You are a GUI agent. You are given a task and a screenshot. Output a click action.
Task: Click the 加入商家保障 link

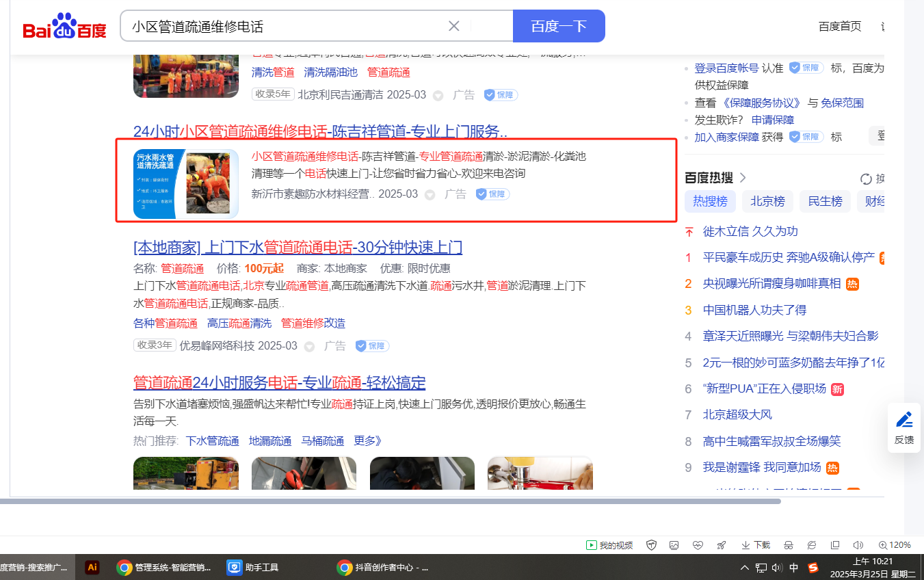726,137
